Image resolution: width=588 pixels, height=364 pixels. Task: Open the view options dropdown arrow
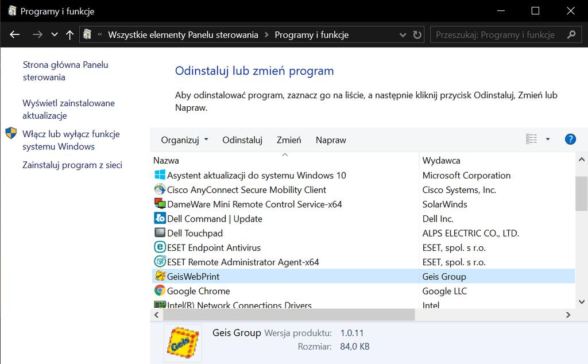click(547, 139)
